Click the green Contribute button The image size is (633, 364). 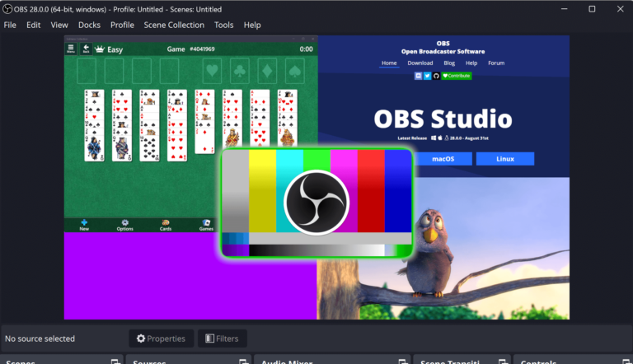click(457, 76)
